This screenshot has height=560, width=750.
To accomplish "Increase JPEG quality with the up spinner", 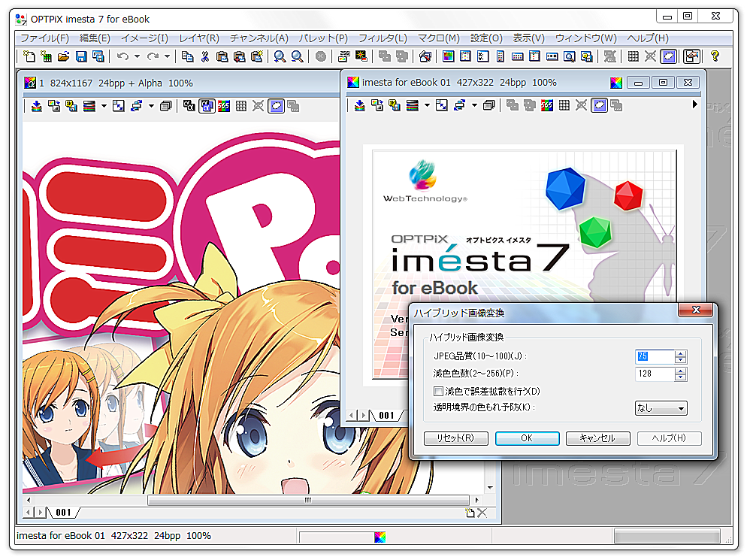I will [x=681, y=353].
